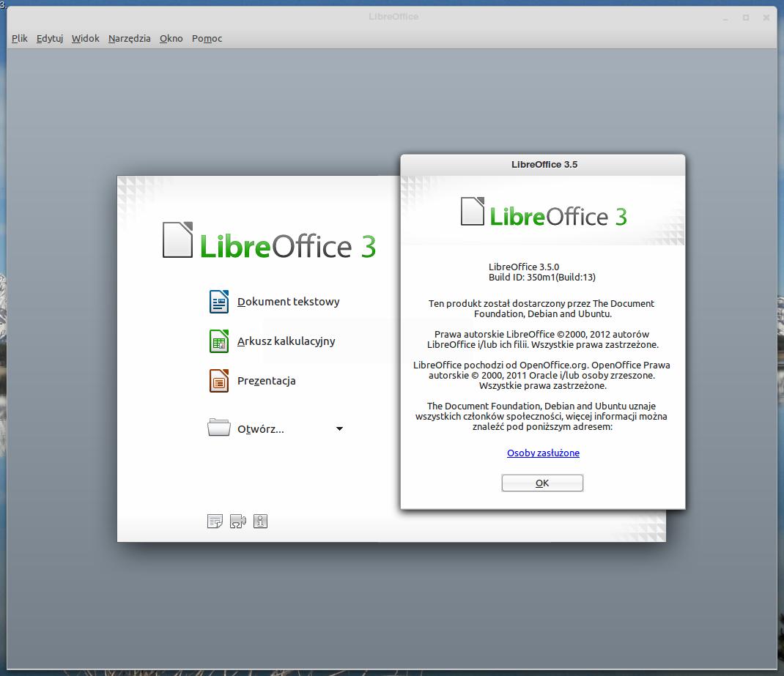Click the folder icon beside Otwórz
The width and height of the screenshot is (784, 676).
tap(219, 428)
